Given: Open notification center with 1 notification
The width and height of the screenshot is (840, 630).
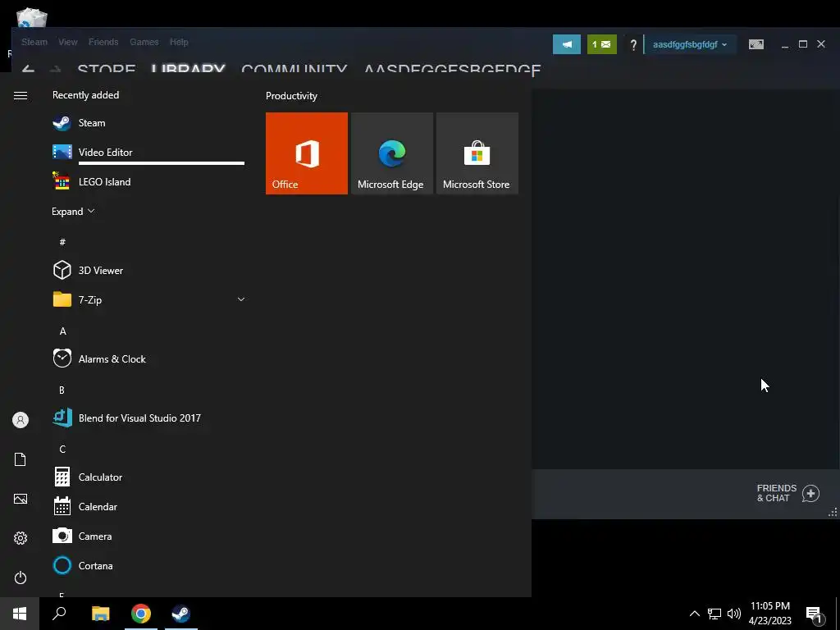Looking at the screenshot, I should 815,614.
